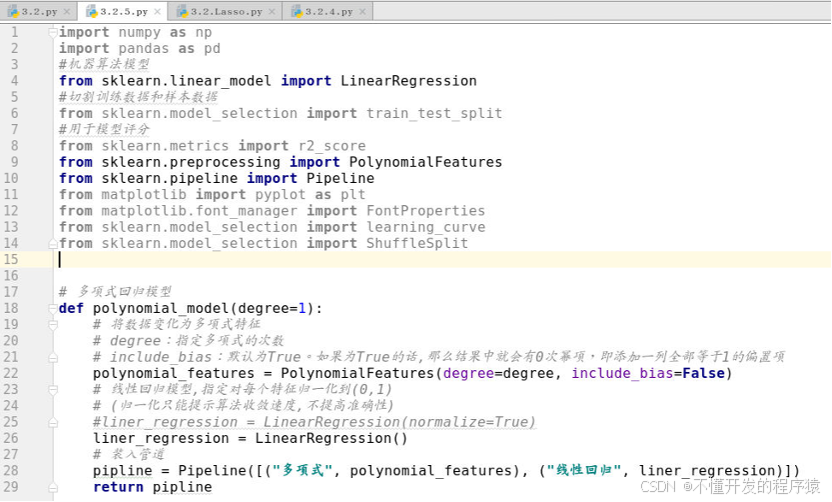832x502 pixels.
Task: Click the fold end marker at line 14
Action: [53, 244]
